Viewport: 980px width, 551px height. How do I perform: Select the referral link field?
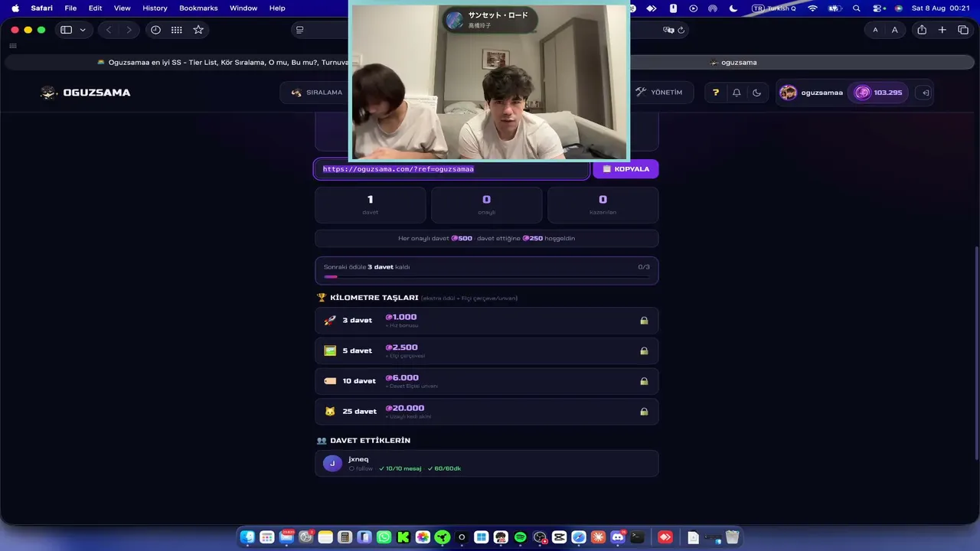coord(452,169)
